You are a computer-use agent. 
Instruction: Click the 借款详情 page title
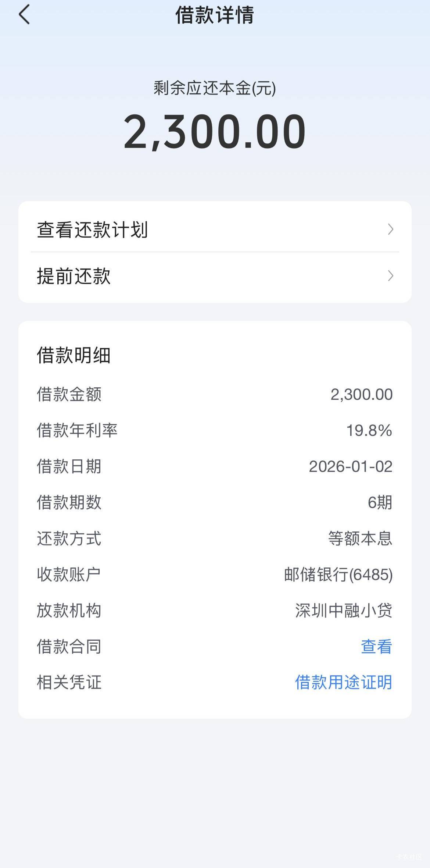[x=215, y=15]
